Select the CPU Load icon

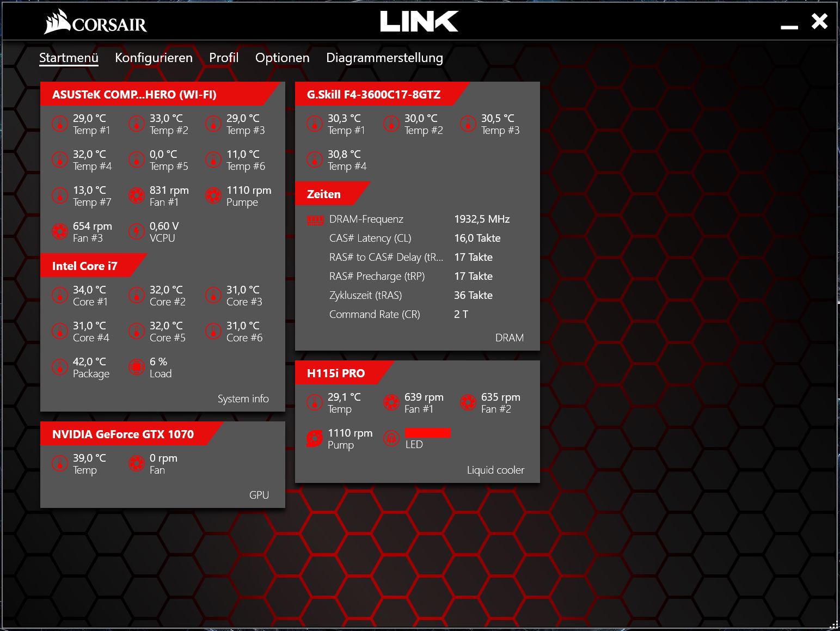[136, 367]
